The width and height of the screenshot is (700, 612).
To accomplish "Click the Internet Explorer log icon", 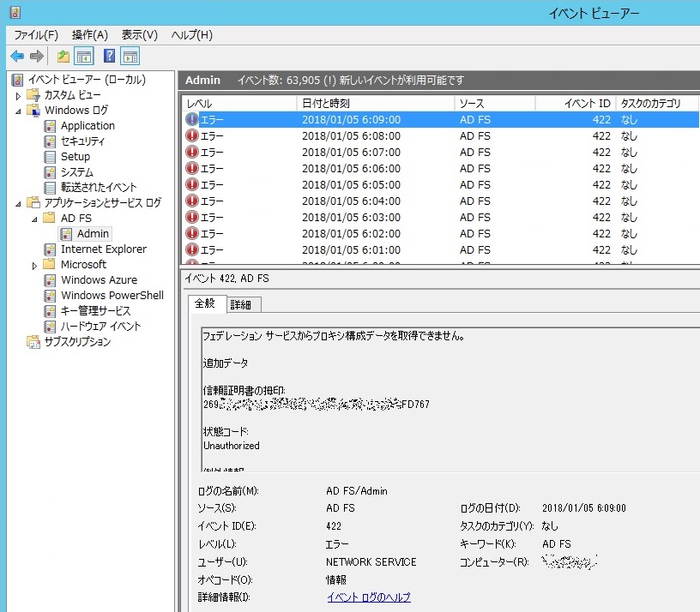I will [50, 249].
